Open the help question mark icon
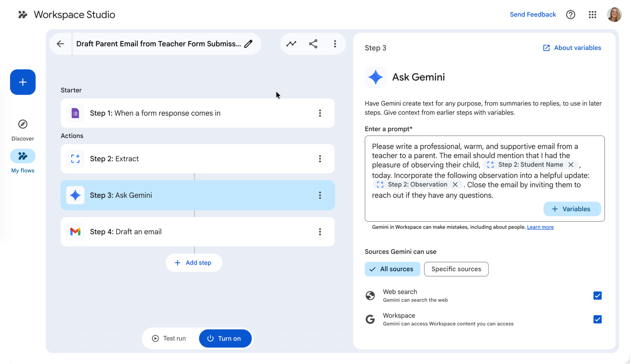630x364 pixels. (x=570, y=14)
